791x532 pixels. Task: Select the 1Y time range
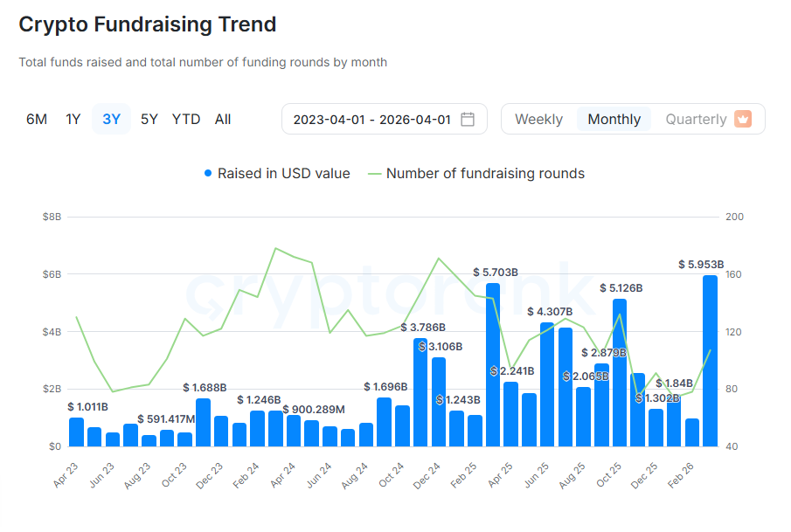point(73,119)
